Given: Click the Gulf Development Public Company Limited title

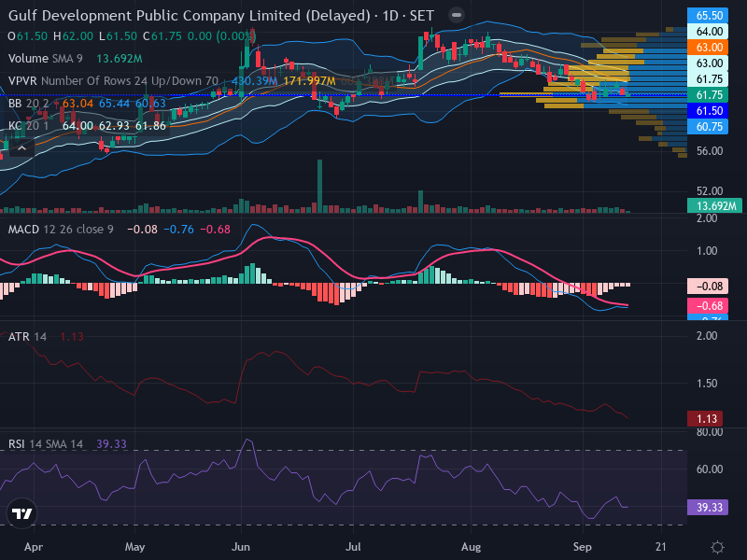Looking at the screenshot, I should (189, 16).
